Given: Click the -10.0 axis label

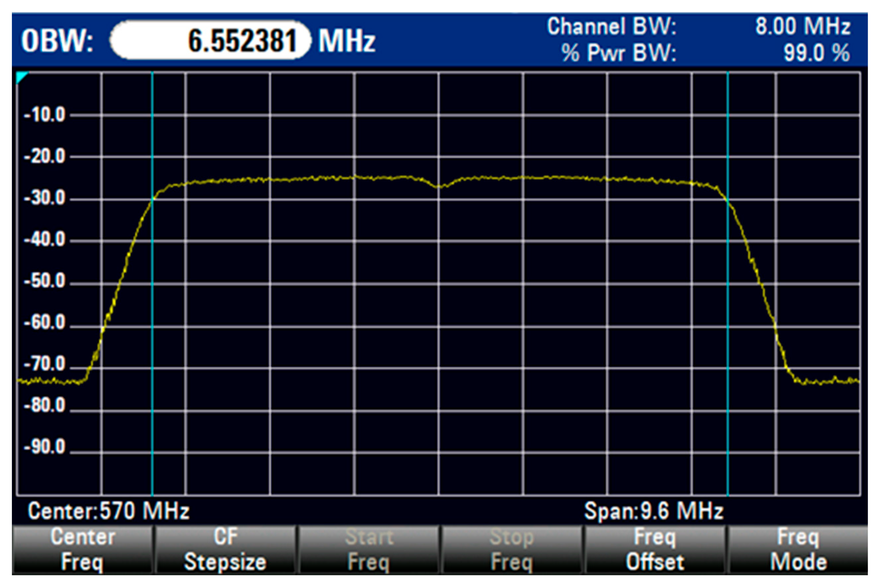Looking at the screenshot, I should click(x=44, y=115).
